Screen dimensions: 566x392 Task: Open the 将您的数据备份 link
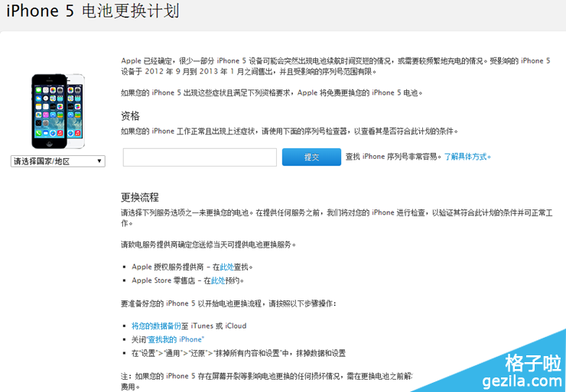tap(156, 326)
